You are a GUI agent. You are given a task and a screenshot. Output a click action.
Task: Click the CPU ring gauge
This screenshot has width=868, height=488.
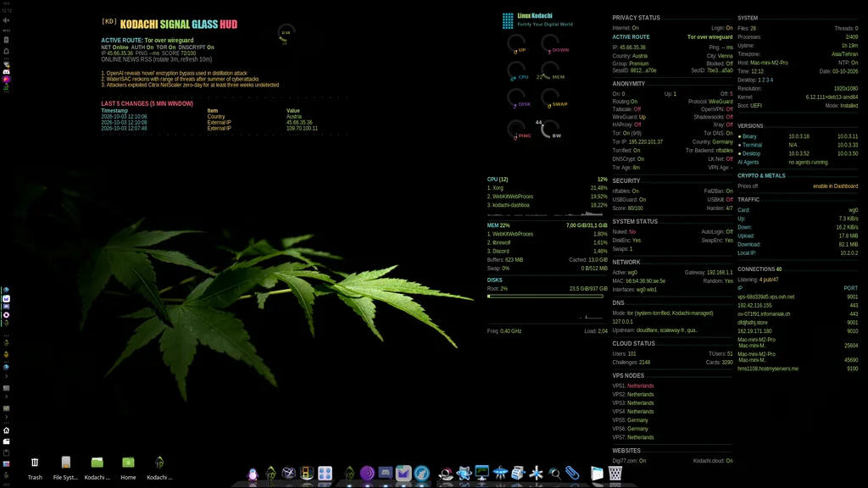pos(516,71)
